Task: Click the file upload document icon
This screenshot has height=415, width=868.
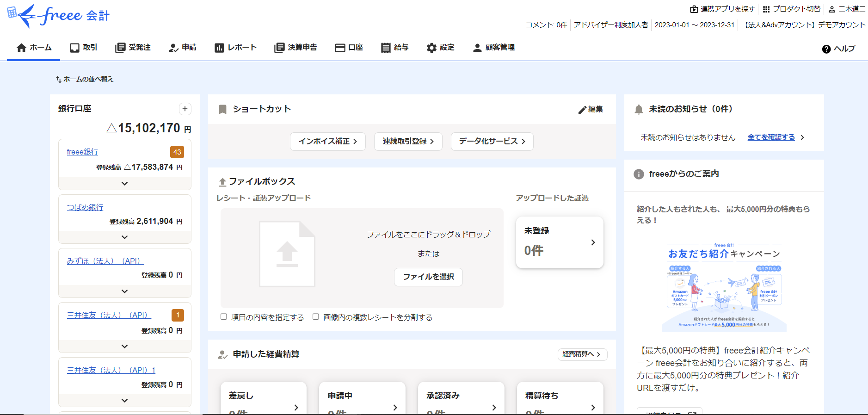Action: point(287,254)
